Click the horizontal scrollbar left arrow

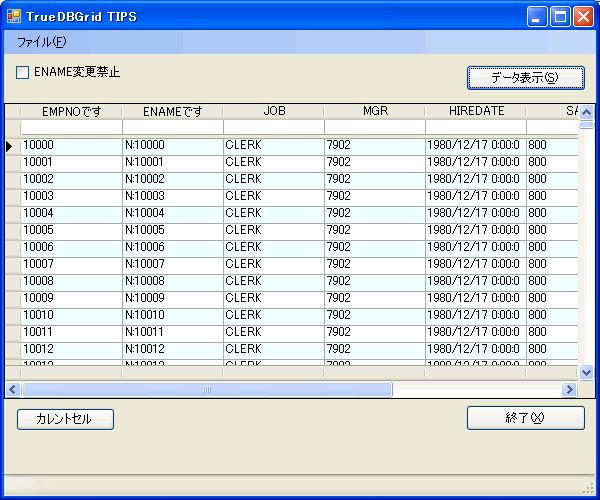13,389
